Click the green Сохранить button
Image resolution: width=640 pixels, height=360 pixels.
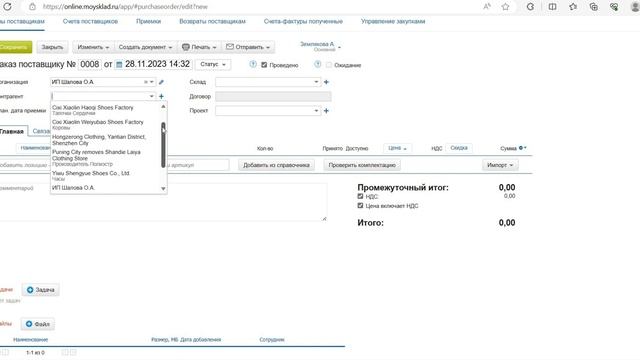coord(15,47)
